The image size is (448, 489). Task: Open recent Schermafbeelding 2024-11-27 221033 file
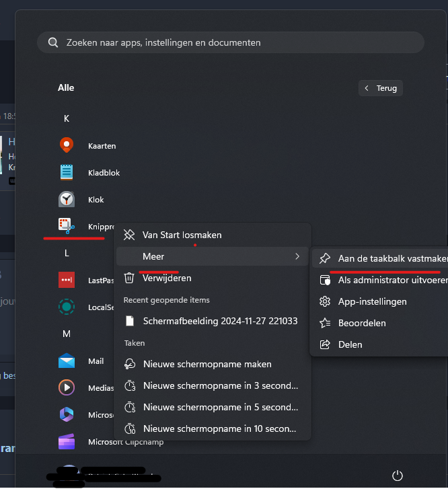pyautogui.click(x=220, y=321)
